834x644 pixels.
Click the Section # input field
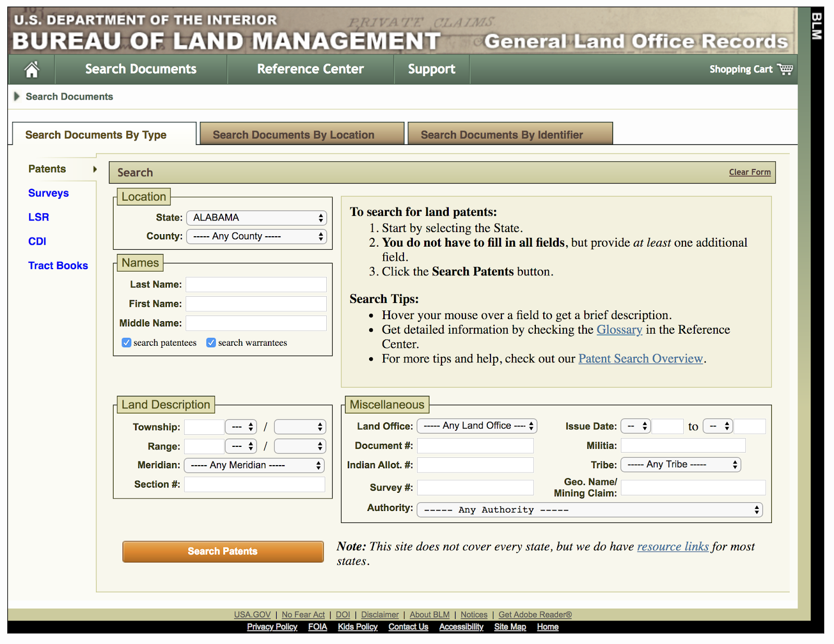tap(255, 484)
